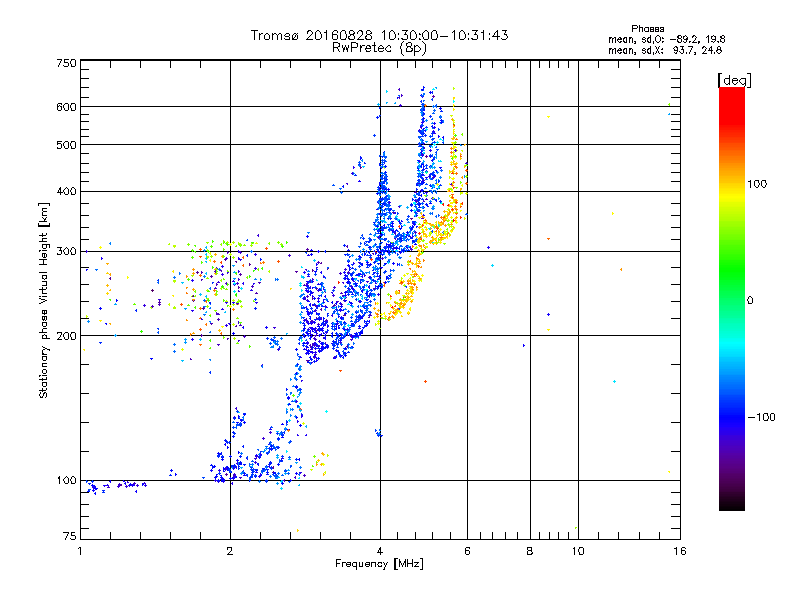Click the y-axis tick label '500'
This screenshot has width=800, height=600.
click(x=66, y=145)
